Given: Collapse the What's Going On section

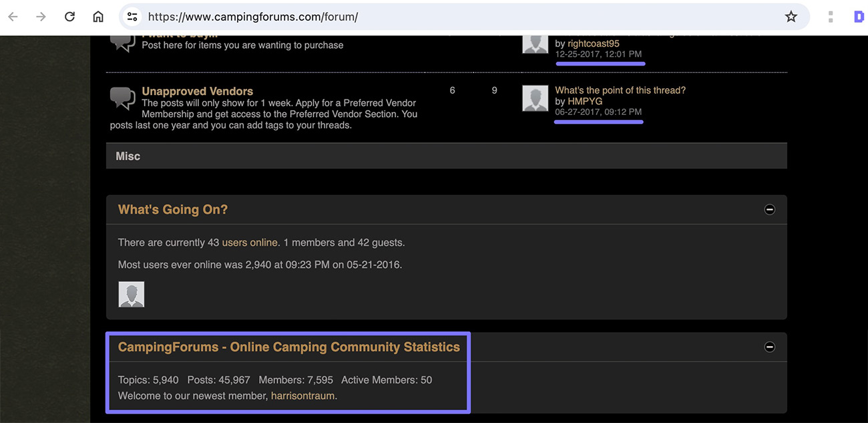Looking at the screenshot, I should coord(769,210).
